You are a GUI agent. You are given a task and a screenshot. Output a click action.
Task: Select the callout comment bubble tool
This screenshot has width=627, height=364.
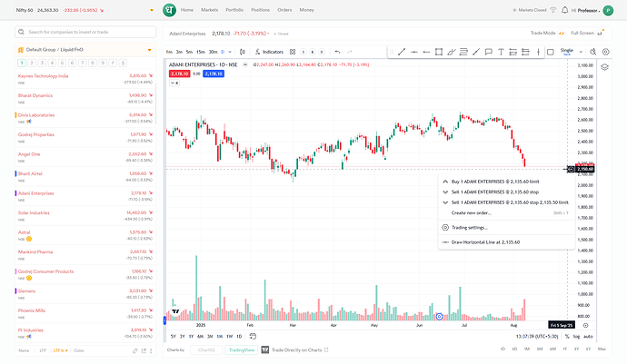click(488, 52)
